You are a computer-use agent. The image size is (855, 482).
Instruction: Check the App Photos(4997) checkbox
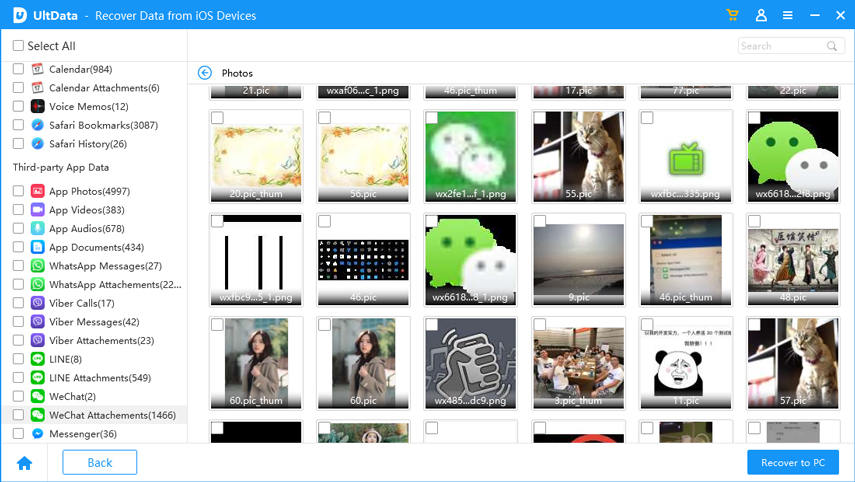click(18, 190)
